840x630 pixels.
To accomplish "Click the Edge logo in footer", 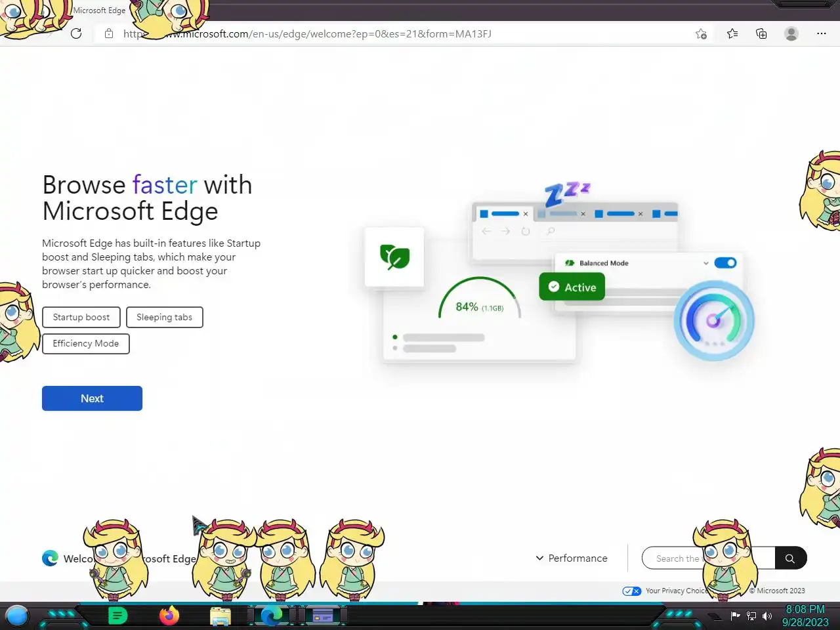I will coord(50,558).
